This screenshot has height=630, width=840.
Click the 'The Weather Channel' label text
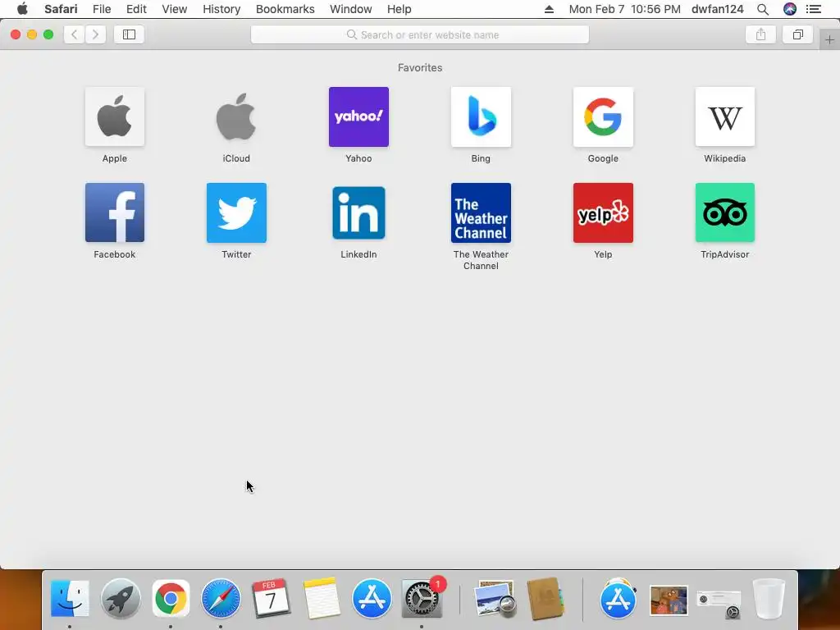[x=481, y=260]
